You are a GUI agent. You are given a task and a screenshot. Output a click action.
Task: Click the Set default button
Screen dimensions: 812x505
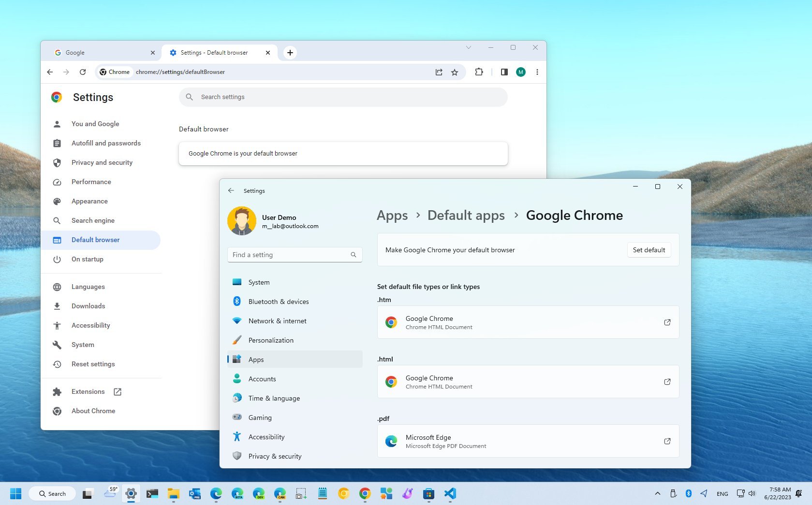649,250
